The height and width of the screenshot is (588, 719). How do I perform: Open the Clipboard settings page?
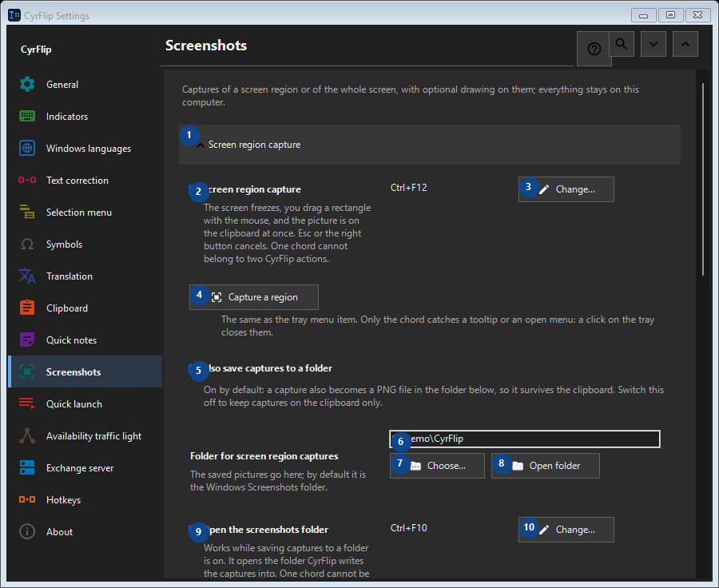click(x=85, y=308)
